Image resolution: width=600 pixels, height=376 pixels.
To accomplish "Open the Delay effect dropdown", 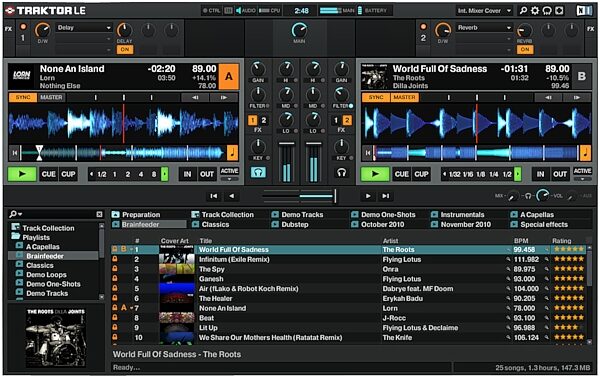I will click(x=84, y=28).
